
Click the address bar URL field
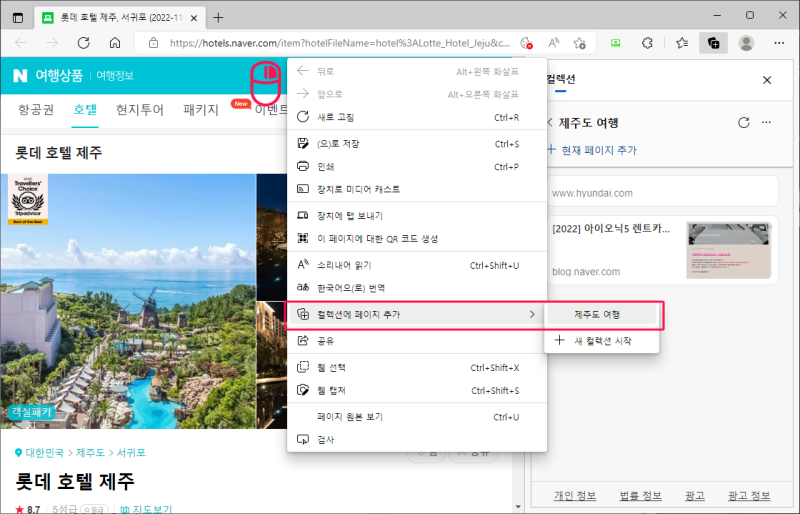click(x=339, y=43)
